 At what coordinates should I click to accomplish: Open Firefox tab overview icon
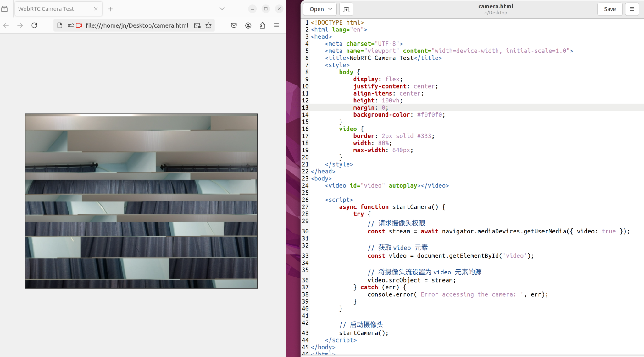coord(5,9)
